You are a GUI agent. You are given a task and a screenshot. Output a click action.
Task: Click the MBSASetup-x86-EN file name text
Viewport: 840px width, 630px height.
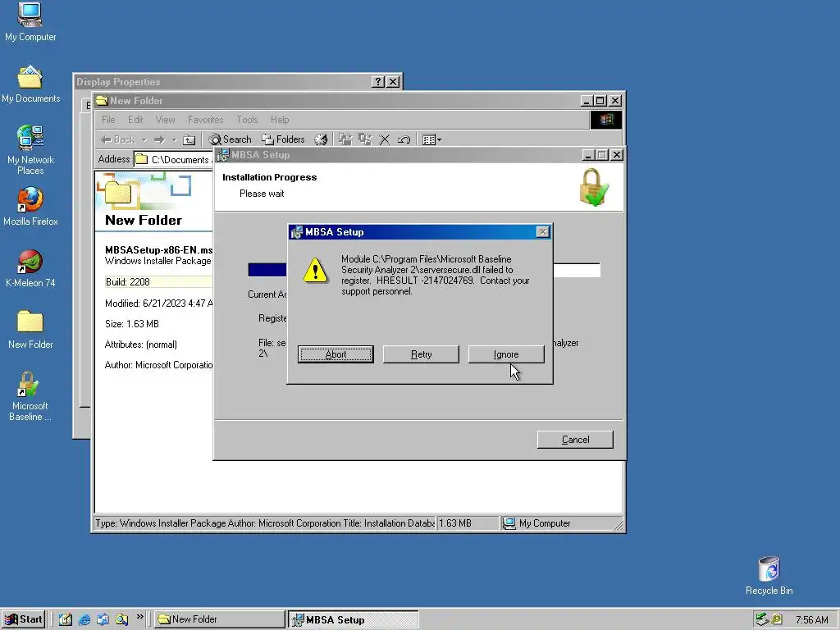click(158, 249)
